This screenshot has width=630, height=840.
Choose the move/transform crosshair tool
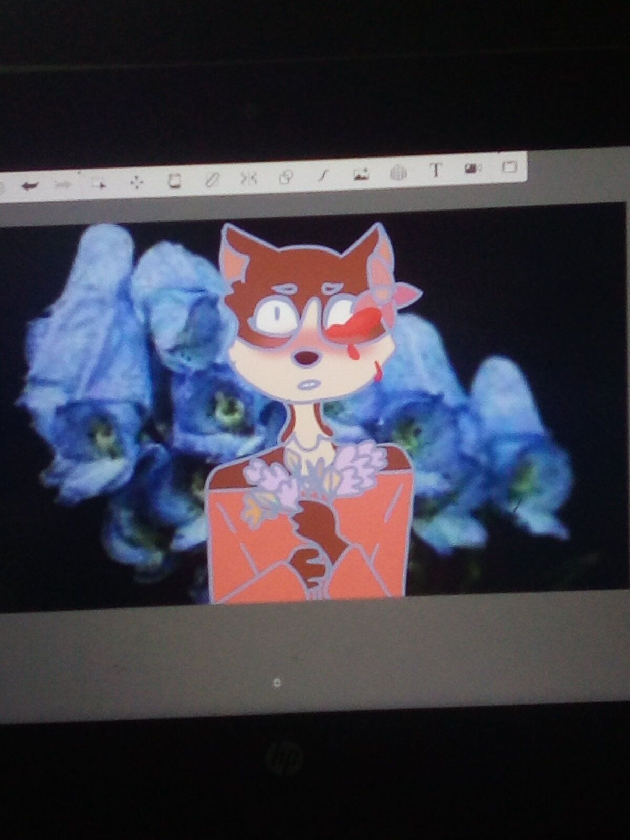[x=136, y=182]
